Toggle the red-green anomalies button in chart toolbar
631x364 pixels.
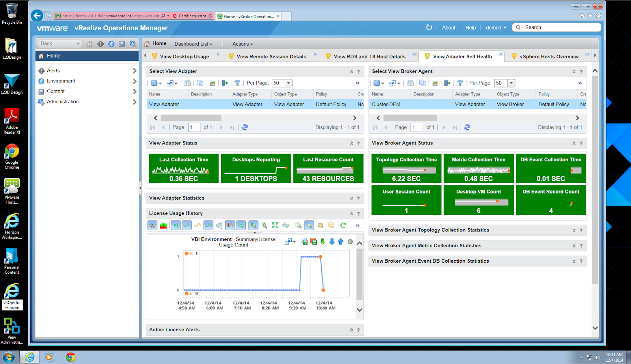click(x=230, y=225)
